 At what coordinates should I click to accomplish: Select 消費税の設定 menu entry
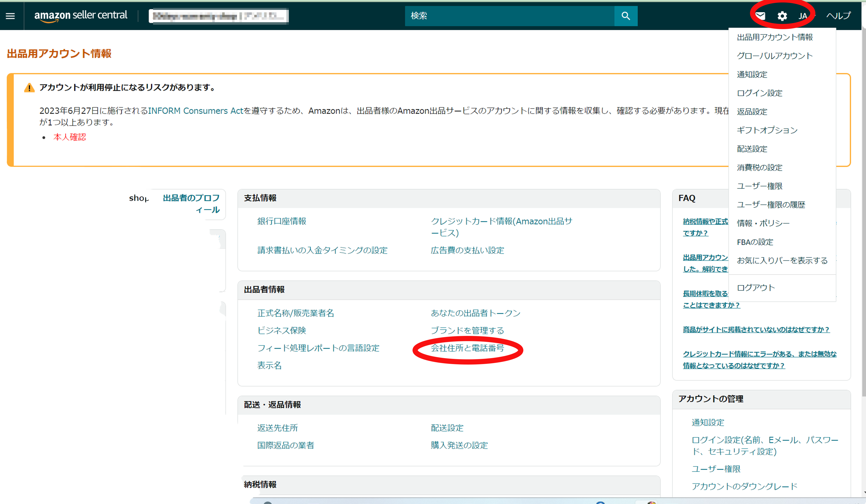[x=759, y=167]
